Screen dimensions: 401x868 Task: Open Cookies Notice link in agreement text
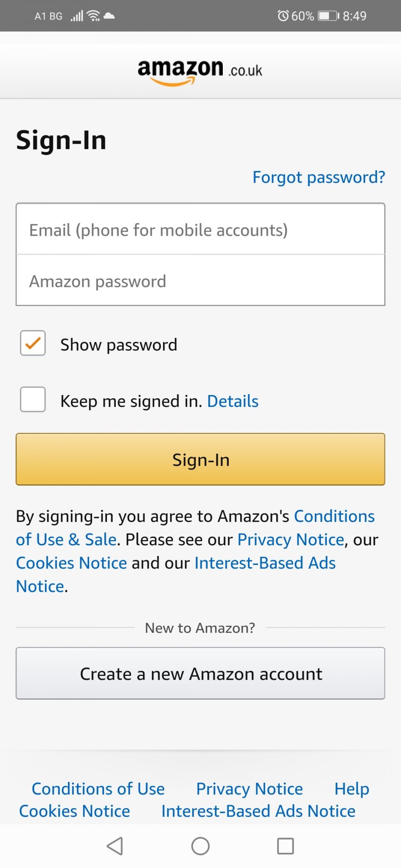pyautogui.click(x=71, y=563)
